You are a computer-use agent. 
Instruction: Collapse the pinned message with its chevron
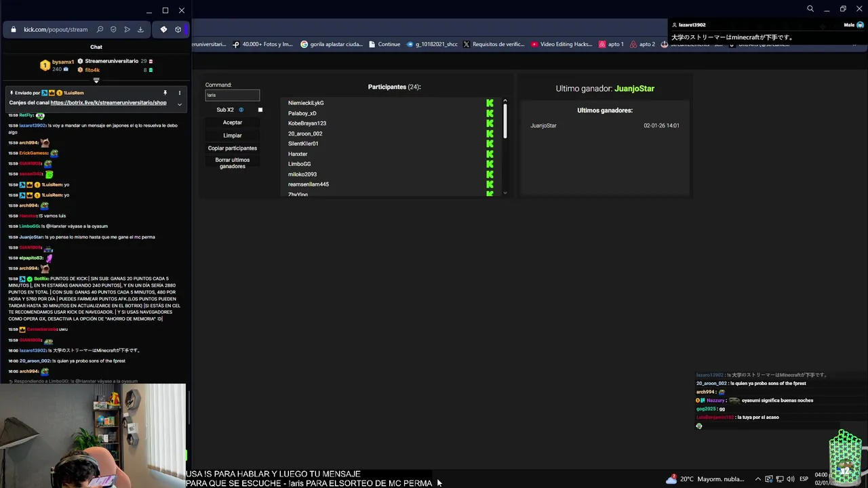pos(180,104)
